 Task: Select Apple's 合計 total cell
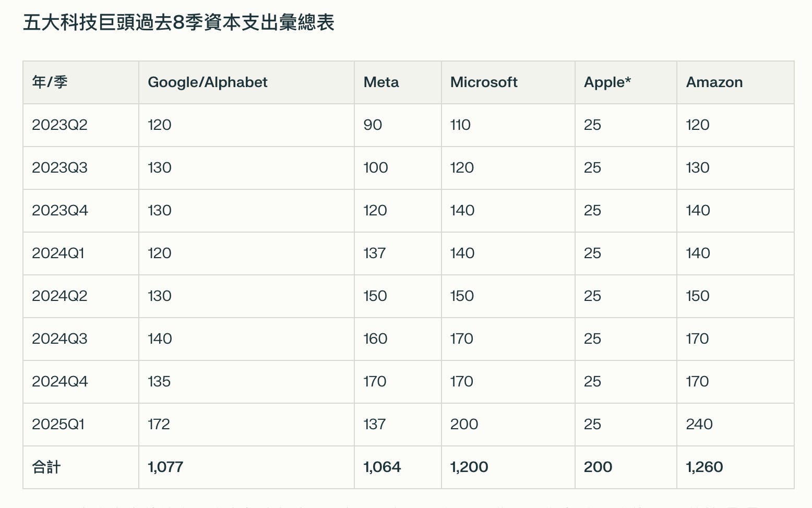pos(598,467)
